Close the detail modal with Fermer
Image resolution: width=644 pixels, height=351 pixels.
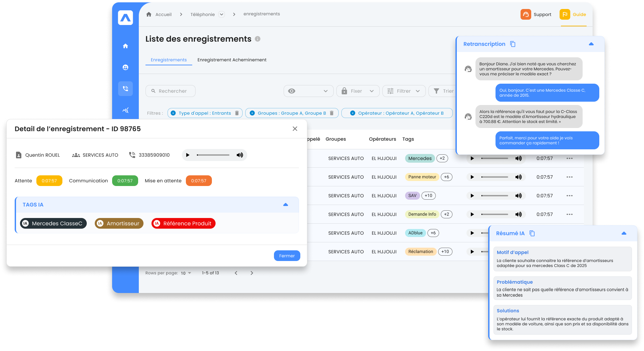(287, 256)
